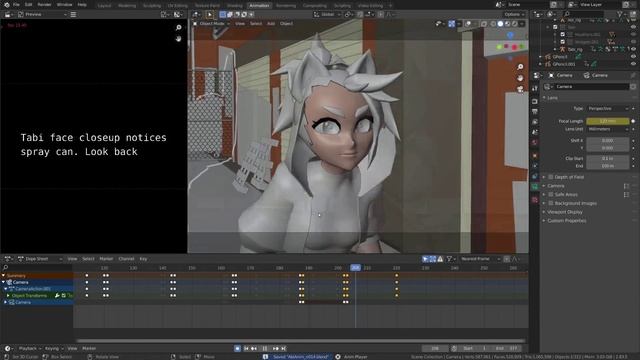Open the viewport Object menu
This screenshot has height=360, width=640.
pos(286,24)
